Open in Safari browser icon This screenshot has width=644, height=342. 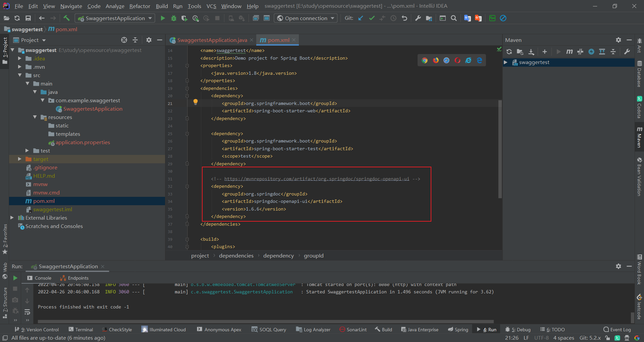[x=446, y=60]
